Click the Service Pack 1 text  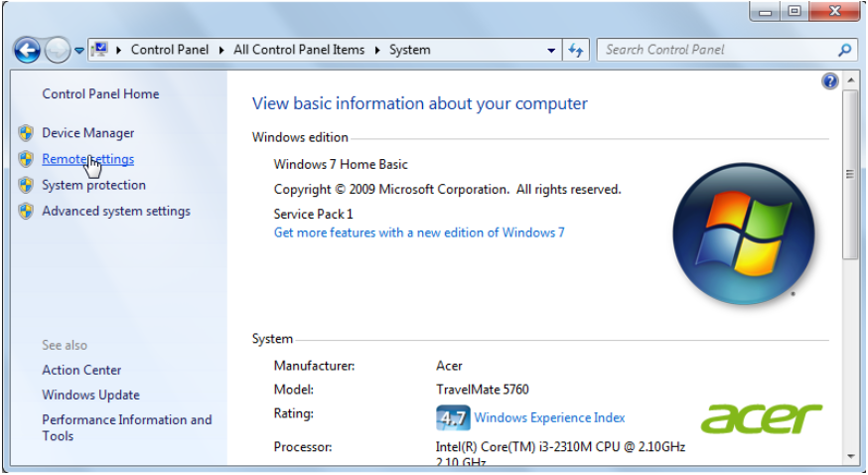[313, 214]
